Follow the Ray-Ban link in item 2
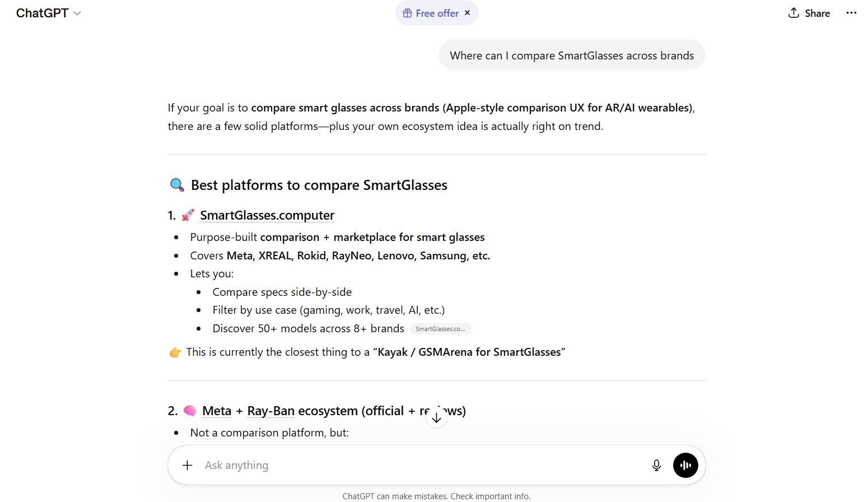This screenshot has width=868, height=502. [271, 411]
